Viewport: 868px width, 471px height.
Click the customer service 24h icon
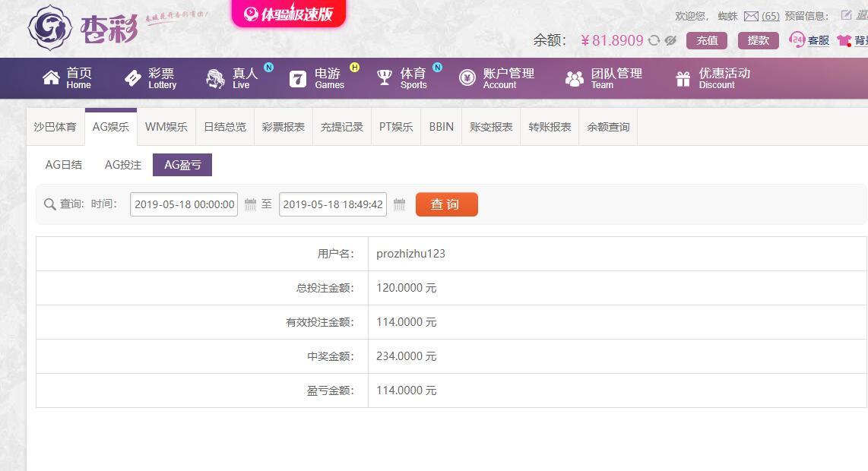tap(797, 40)
